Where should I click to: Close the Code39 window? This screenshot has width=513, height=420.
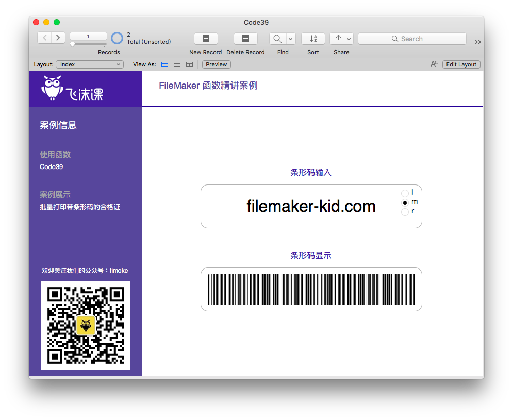(36, 22)
